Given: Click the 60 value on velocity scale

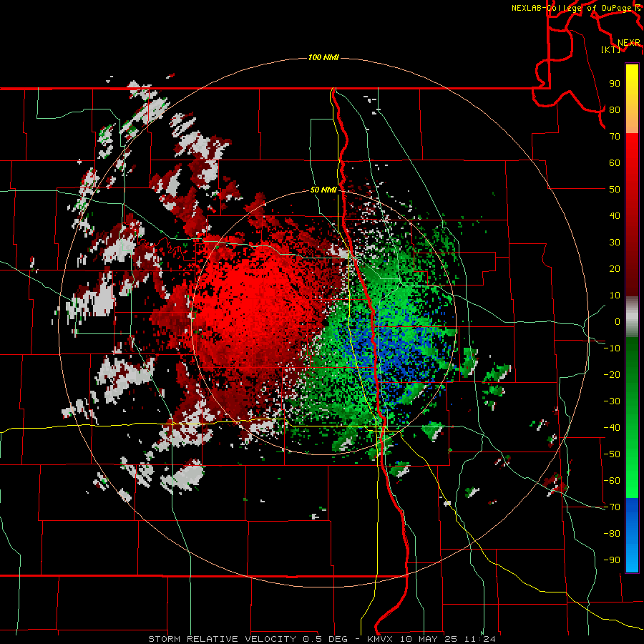Looking at the screenshot, I should pyautogui.click(x=615, y=163).
